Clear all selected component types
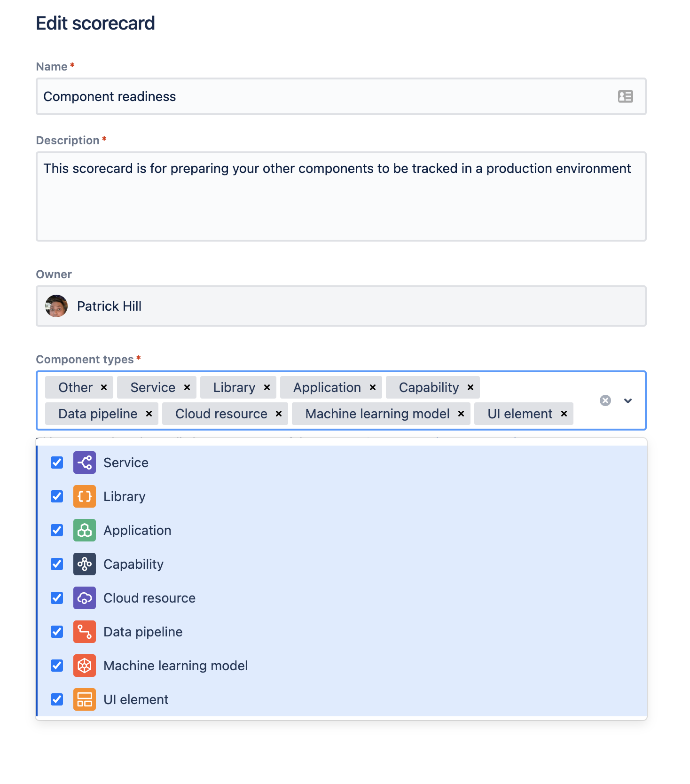690x784 pixels. click(605, 401)
